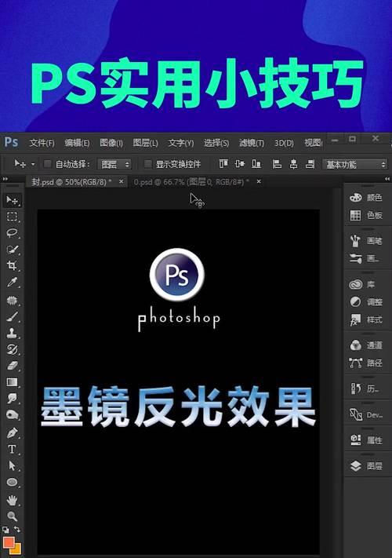Select the Path Selection tool
The width and height of the screenshot is (392, 558).
pyautogui.click(x=12, y=465)
